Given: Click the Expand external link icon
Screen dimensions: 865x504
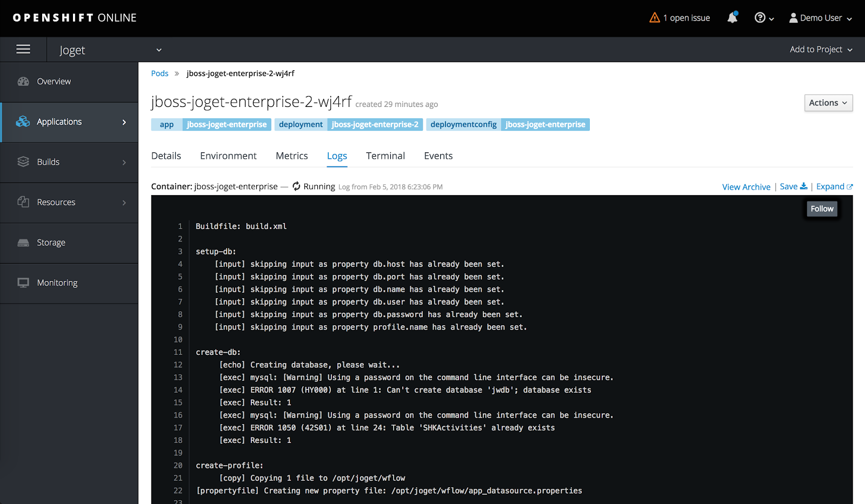Looking at the screenshot, I should coord(850,187).
